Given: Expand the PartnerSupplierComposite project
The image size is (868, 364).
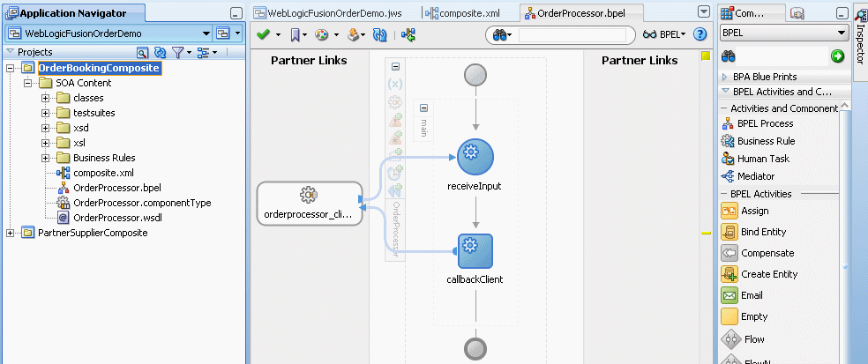Looking at the screenshot, I should pyautogui.click(x=11, y=233).
